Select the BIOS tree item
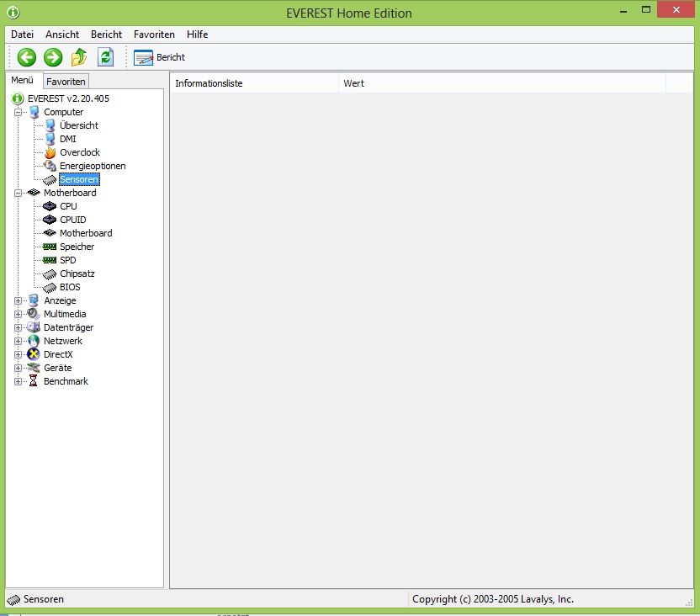700x616 pixels. (x=70, y=287)
